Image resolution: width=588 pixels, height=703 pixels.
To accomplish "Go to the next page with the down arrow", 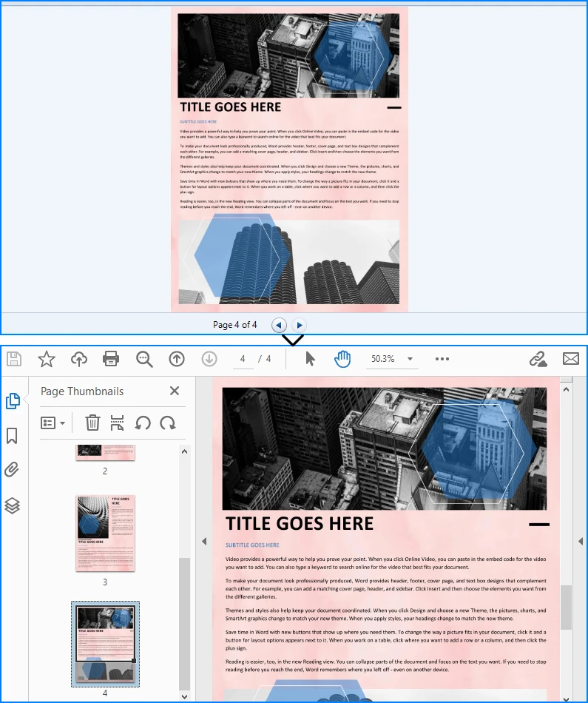I will [x=209, y=359].
